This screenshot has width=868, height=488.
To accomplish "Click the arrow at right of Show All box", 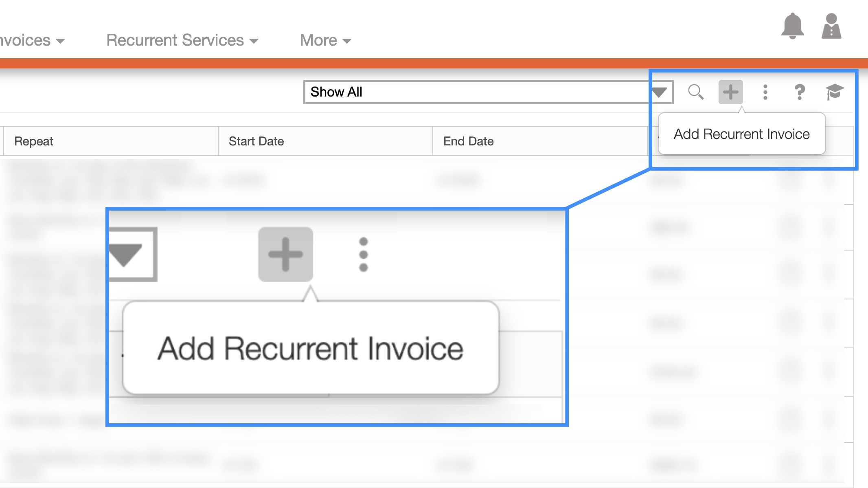I will (x=659, y=92).
